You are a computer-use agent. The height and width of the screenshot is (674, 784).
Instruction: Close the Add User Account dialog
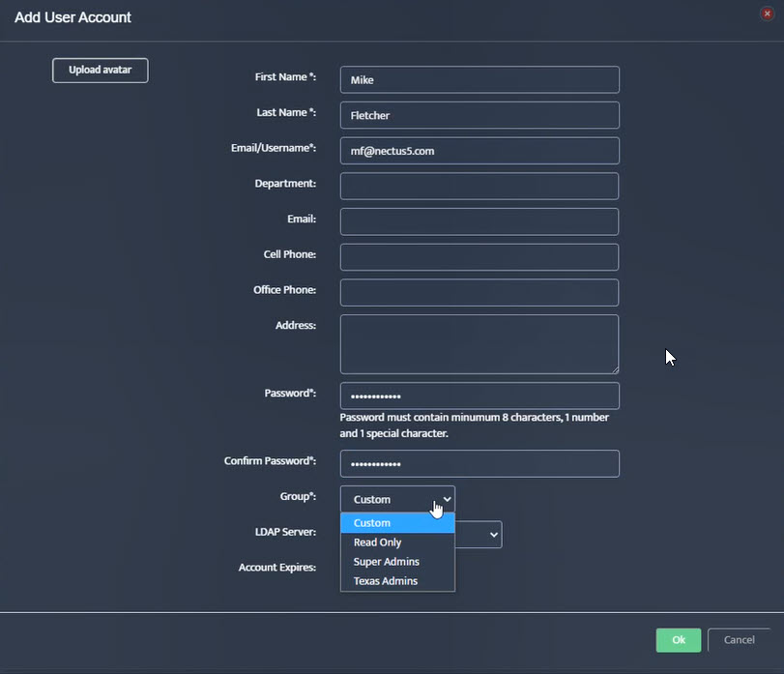tap(767, 14)
